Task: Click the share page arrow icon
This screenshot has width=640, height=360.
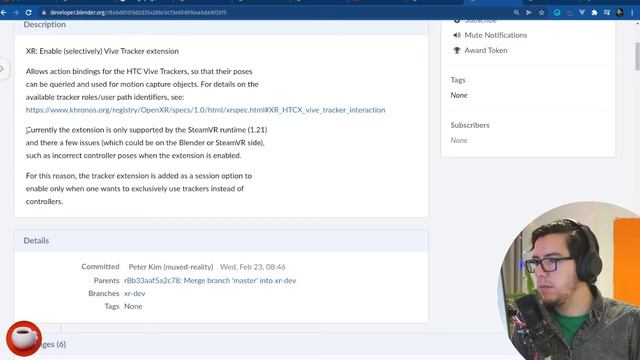Action: point(529,13)
